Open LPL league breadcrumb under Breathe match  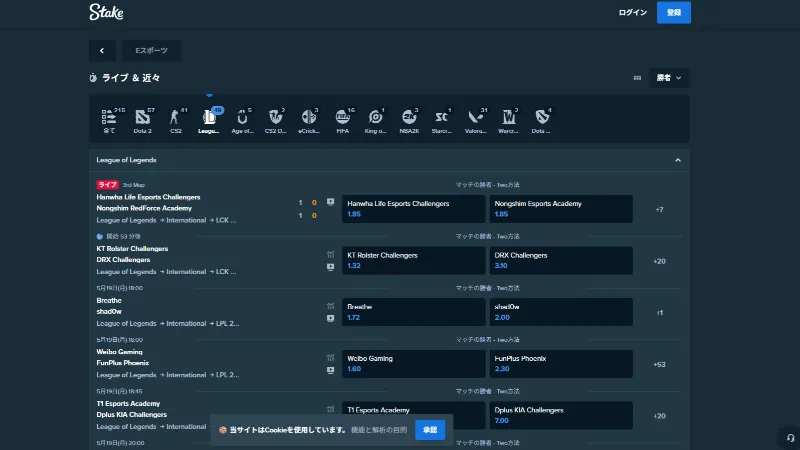coord(228,323)
